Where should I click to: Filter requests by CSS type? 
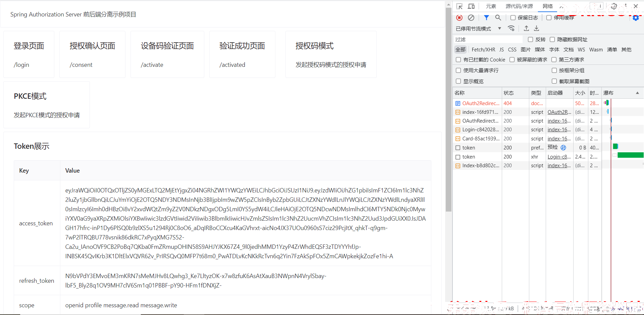(512, 50)
